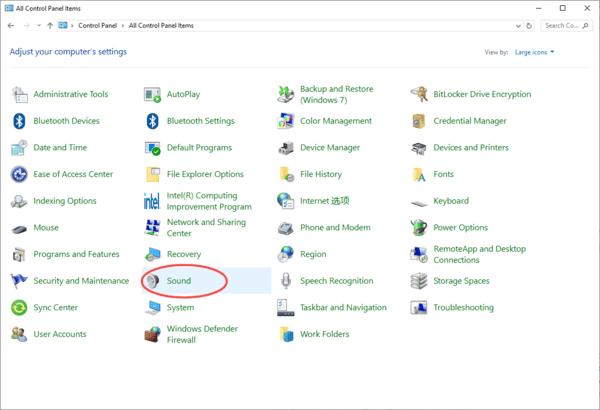600x410 pixels.
Task: Open the Work Folders icon
Action: tap(285, 334)
